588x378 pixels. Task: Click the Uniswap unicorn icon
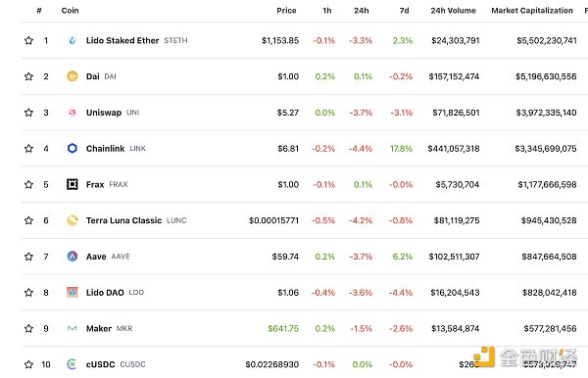pos(73,113)
